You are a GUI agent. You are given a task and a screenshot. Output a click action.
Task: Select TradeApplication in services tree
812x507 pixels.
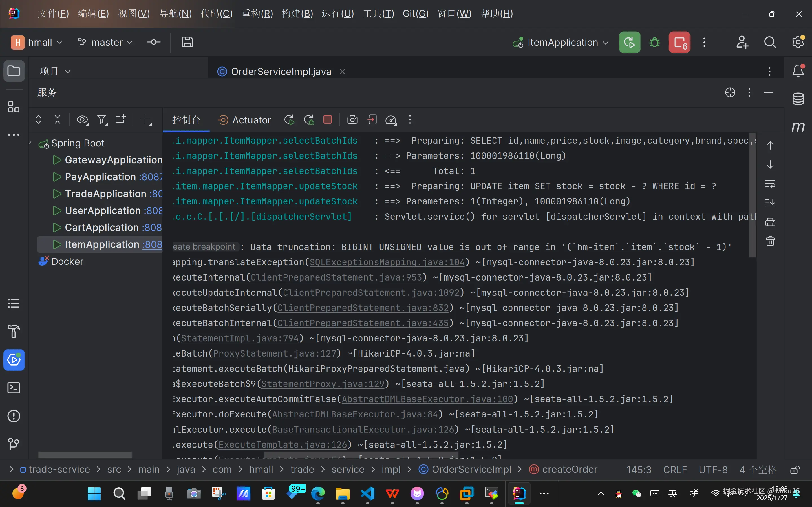pos(105,194)
